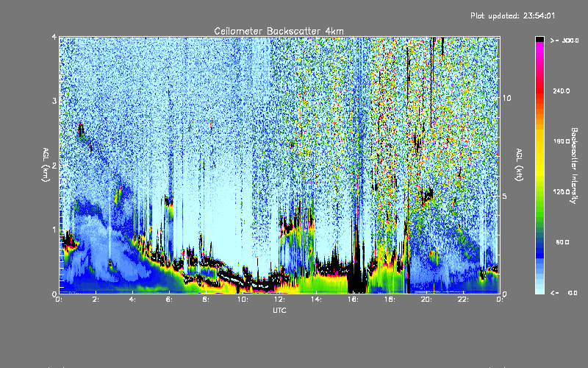Click the '4' km altitude tick label
588x368 pixels.
pos(54,37)
